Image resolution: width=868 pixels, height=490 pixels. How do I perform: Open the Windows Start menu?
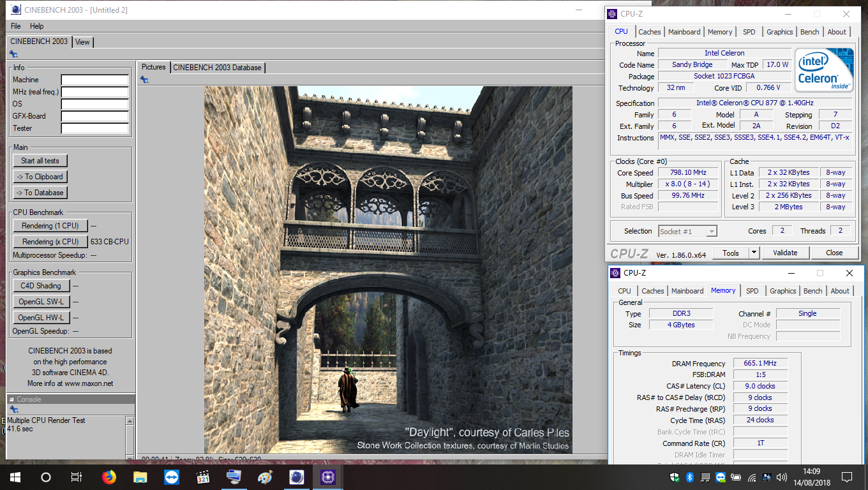click(x=15, y=477)
